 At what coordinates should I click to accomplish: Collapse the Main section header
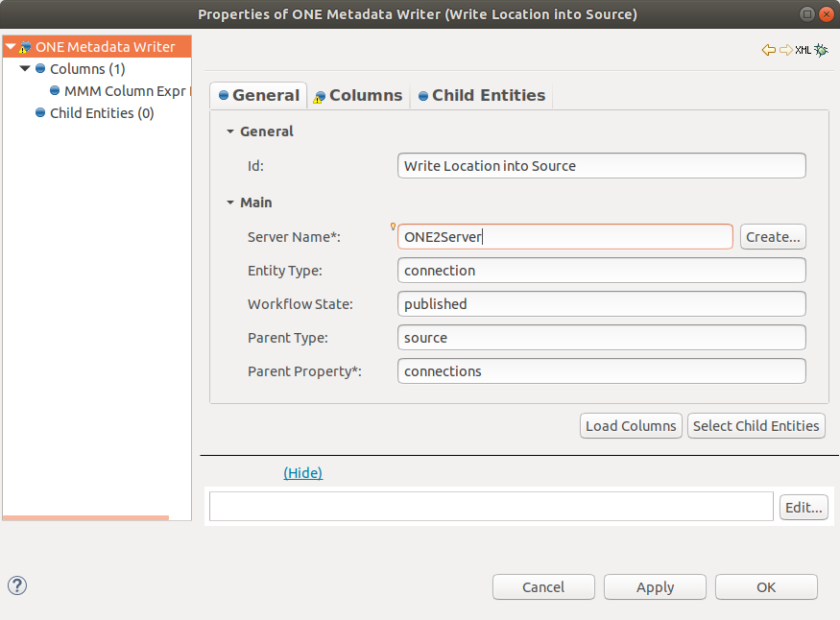[230, 203]
